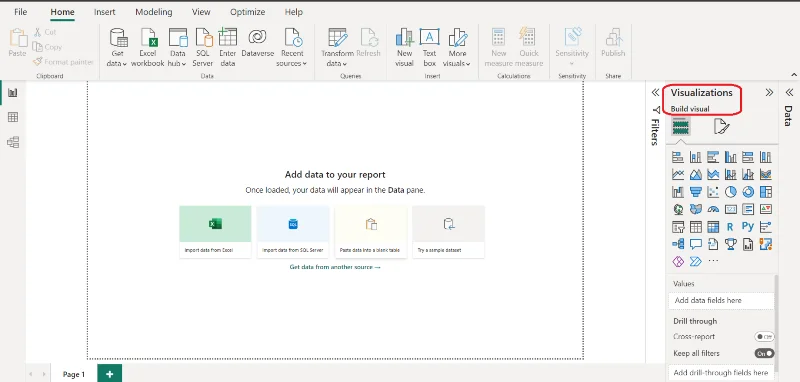Switch to Model view in left sidebar
Image resolution: width=800 pixels, height=382 pixels.
coord(13,142)
